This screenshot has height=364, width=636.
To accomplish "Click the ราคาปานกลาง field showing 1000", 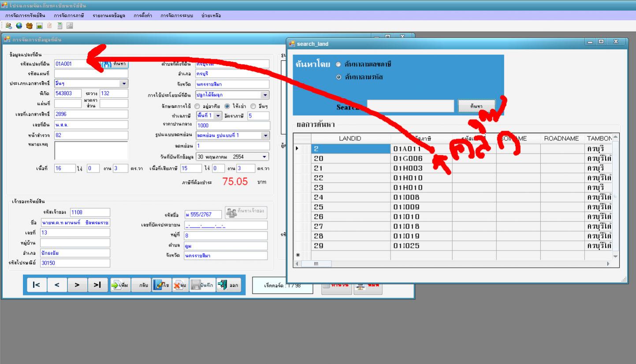I will pos(232,125).
